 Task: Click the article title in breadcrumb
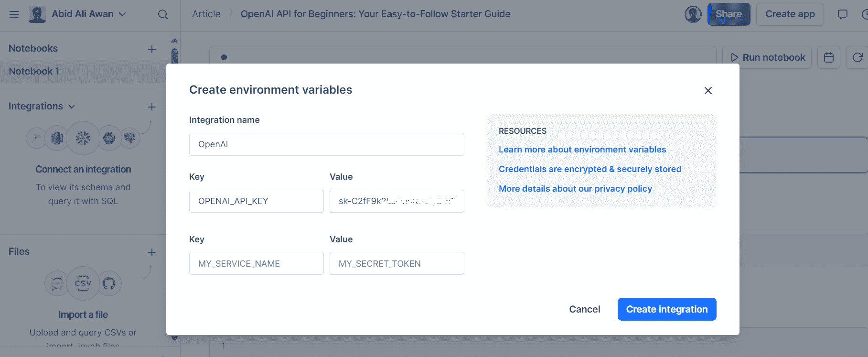click(x=375, y=14)
